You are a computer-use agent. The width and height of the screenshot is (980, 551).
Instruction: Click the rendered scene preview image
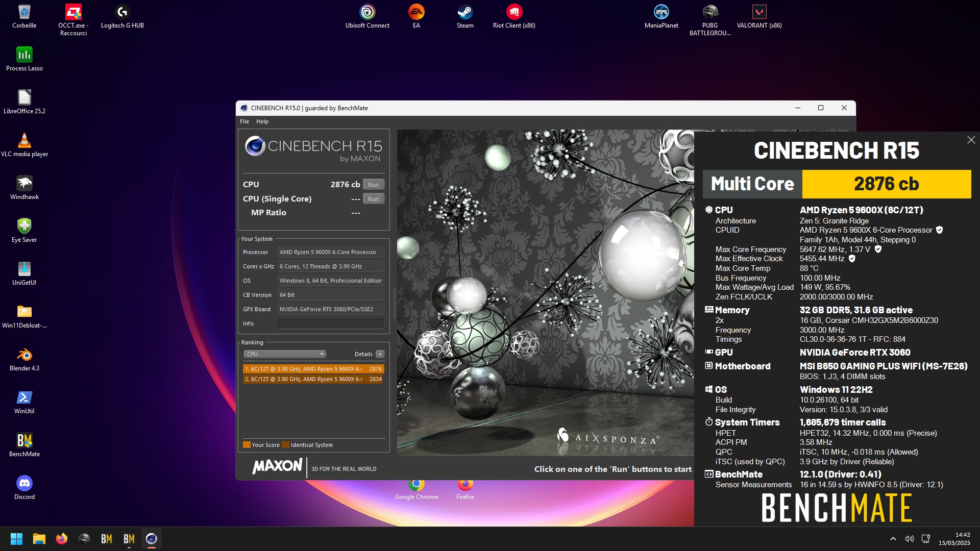pyautogui.click(x=545, y=292)
